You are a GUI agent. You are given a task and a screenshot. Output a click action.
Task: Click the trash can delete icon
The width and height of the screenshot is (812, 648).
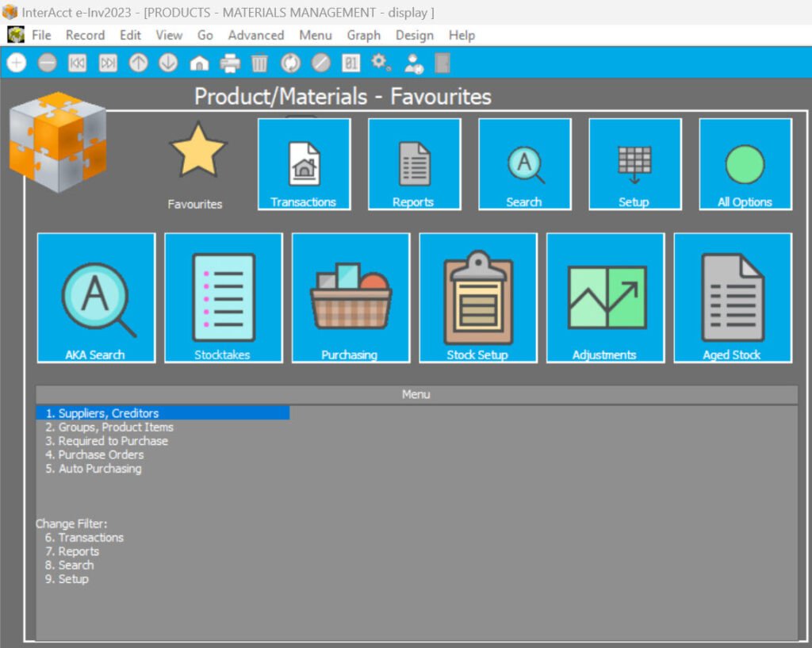259,63
